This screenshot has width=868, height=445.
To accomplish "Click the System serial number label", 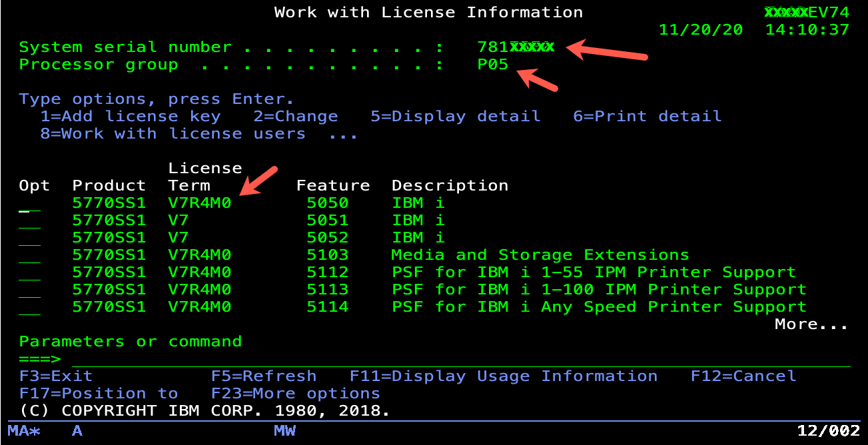I will 125,47.
